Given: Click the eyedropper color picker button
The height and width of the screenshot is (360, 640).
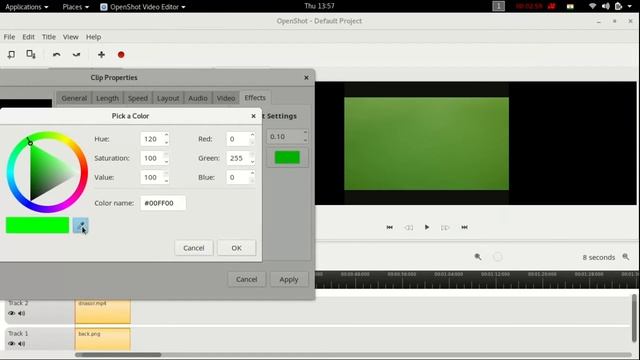Looking at the screenshot, I should point(81,225).
